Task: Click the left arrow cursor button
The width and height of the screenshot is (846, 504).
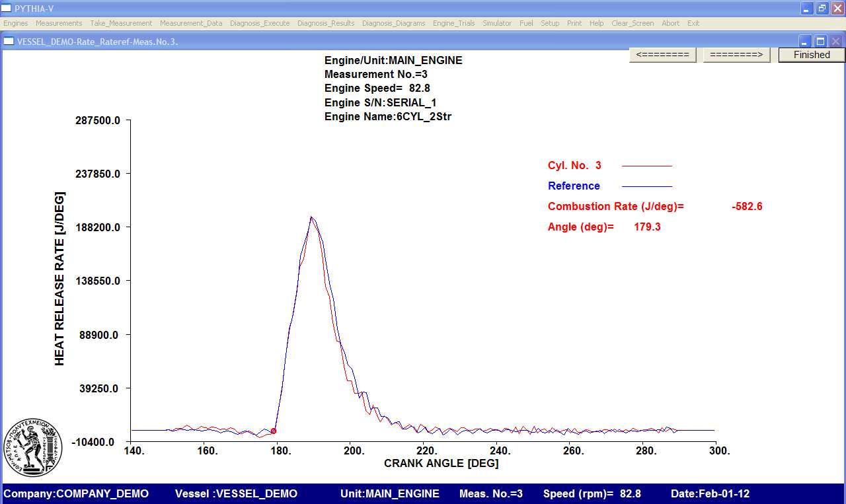Action: point(663,55)
